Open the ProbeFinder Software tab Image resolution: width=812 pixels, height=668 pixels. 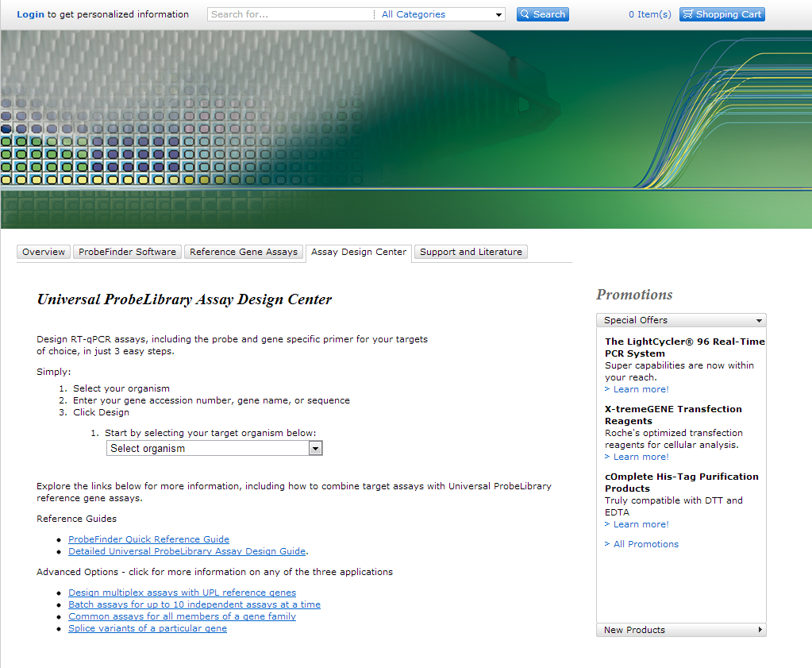coord(127,252)
